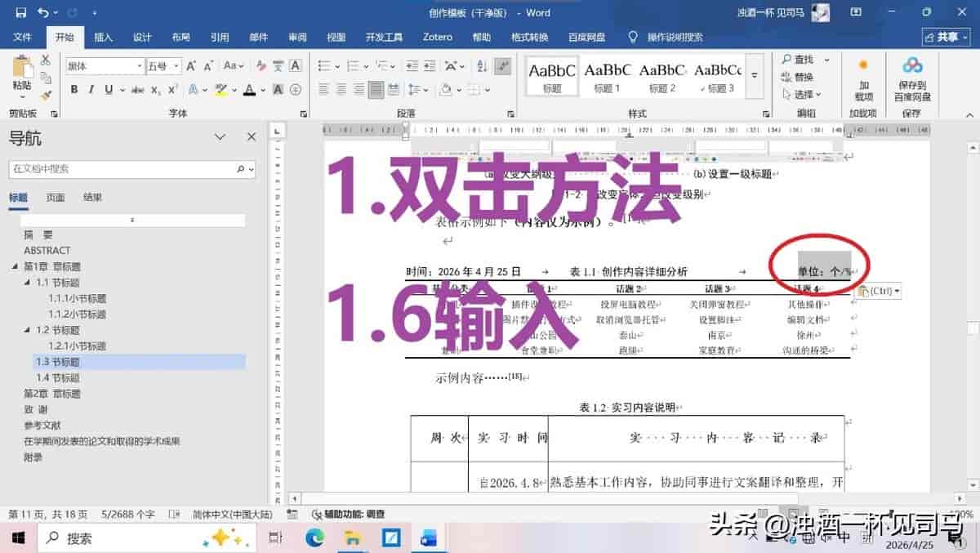Align paragraph text to the left

(323, 89)
